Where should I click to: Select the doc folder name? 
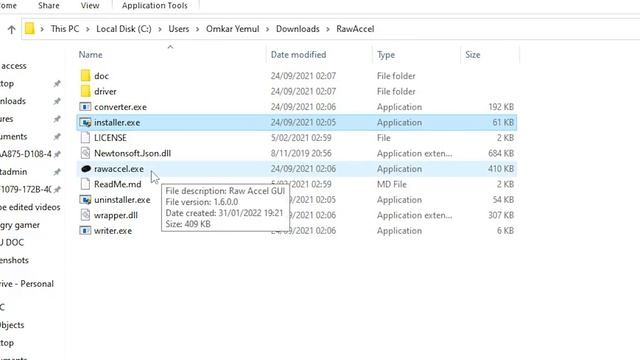[101, 76]
